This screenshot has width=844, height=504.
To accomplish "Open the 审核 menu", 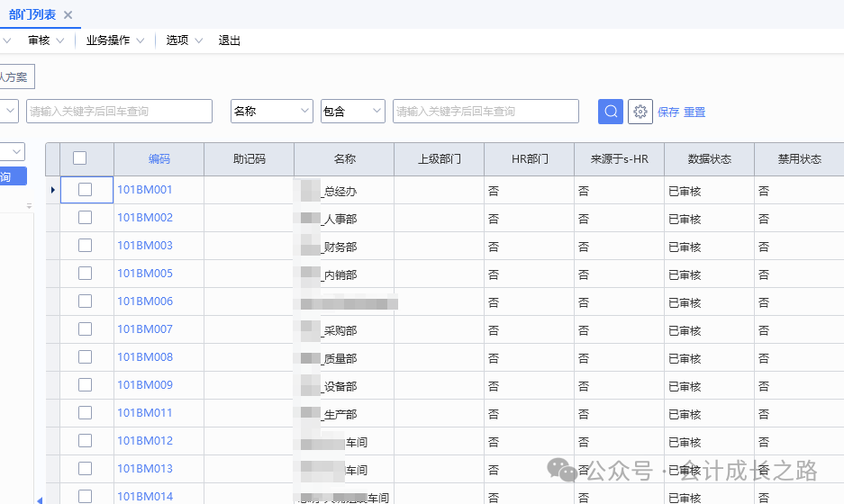I will pos(45,40).
